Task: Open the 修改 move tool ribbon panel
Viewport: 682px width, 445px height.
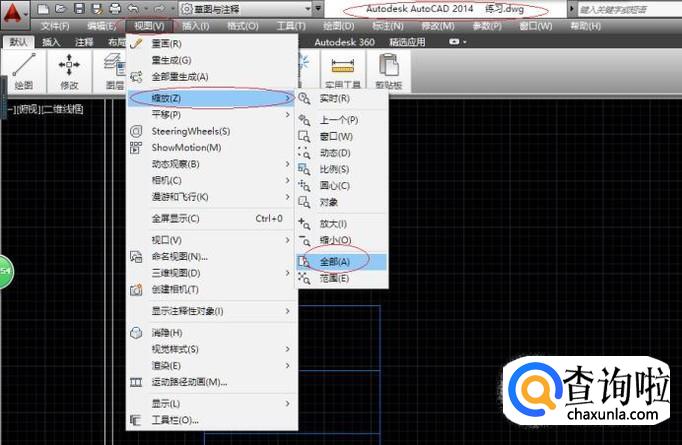Action: click(x=69, y=71)
